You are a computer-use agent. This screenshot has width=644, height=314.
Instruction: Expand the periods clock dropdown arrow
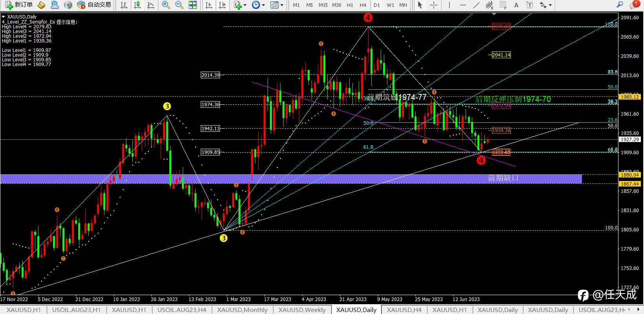tap(264, 5)
